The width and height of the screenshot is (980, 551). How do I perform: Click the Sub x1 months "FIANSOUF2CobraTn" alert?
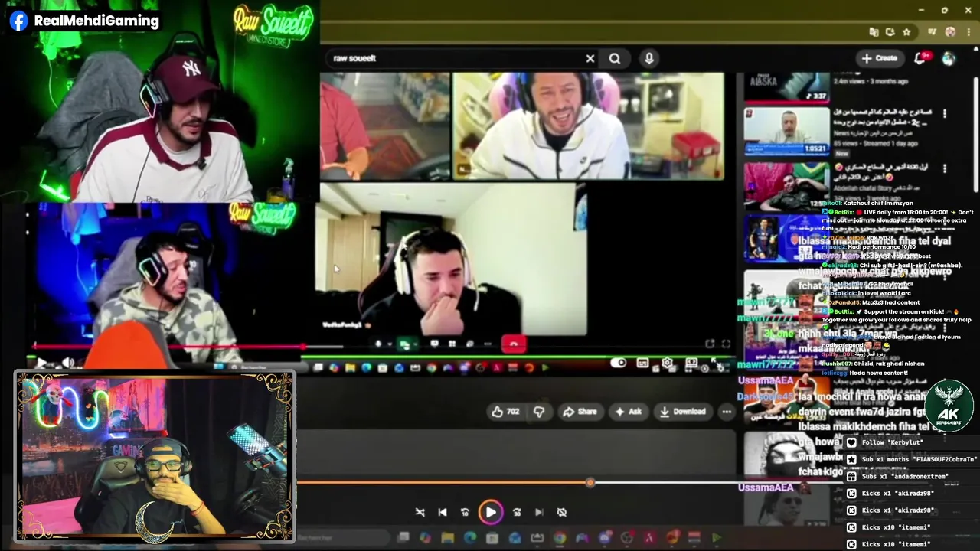coord(920,459)
